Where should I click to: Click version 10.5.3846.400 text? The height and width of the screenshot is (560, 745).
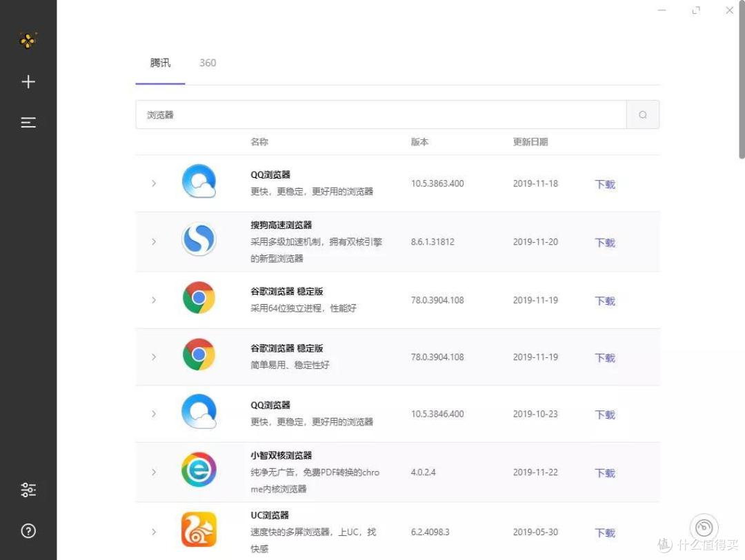pyautogui.click(x=437, y=414)
